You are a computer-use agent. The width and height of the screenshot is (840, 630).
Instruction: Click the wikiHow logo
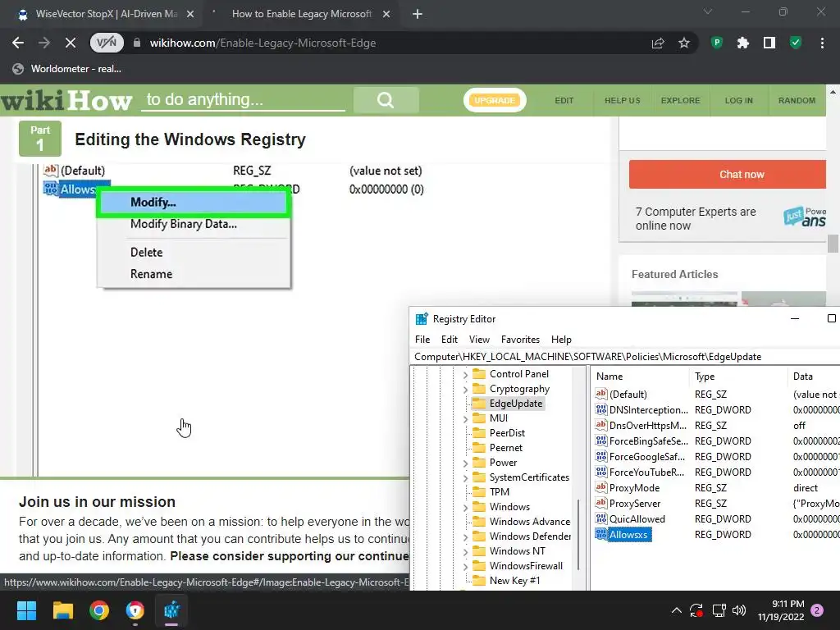click(66, 100)
